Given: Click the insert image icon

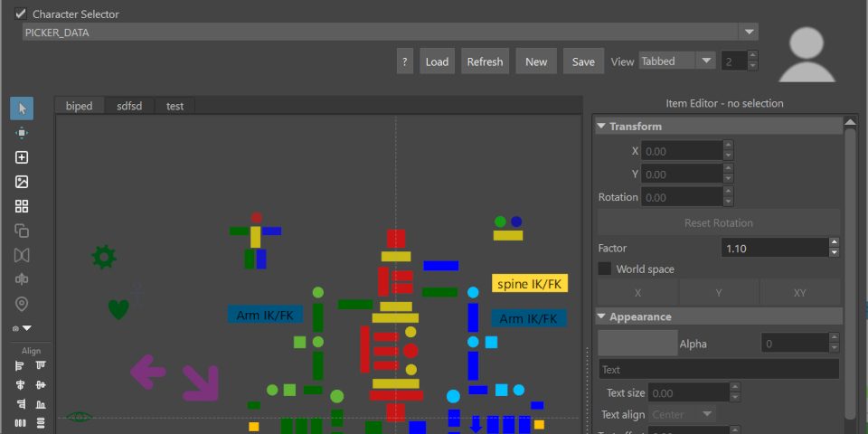Looking at the screenshot, I should 22,182.
